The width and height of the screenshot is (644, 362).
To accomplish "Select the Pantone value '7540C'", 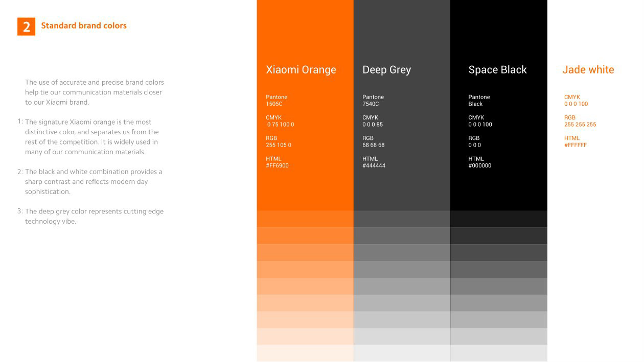I will pos(371,104).
